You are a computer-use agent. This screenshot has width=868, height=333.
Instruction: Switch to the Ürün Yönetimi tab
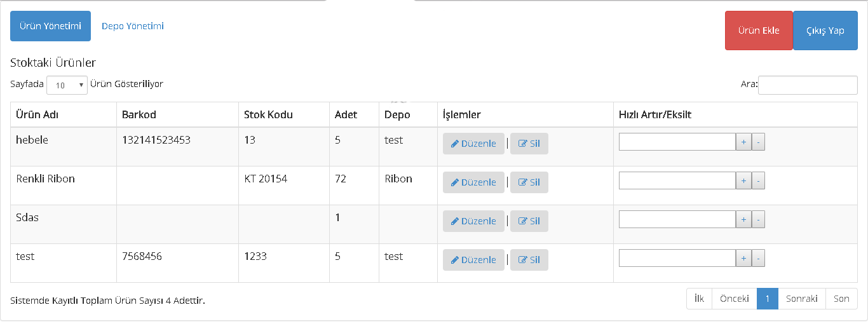[x=50, y=26]
